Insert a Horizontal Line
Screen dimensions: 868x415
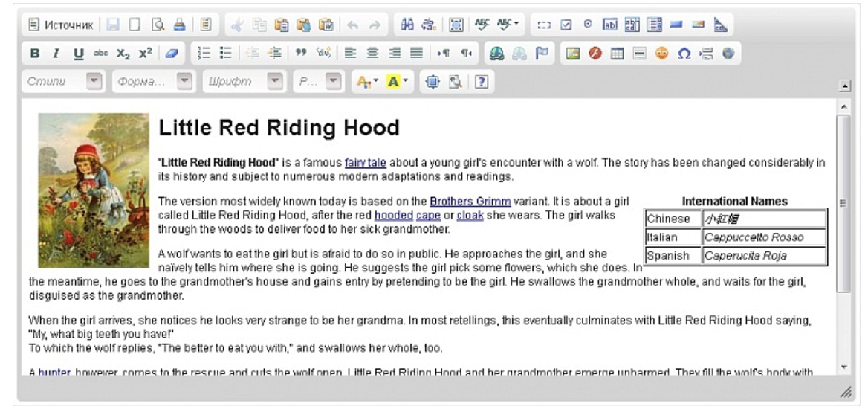(x=639, y=54)
